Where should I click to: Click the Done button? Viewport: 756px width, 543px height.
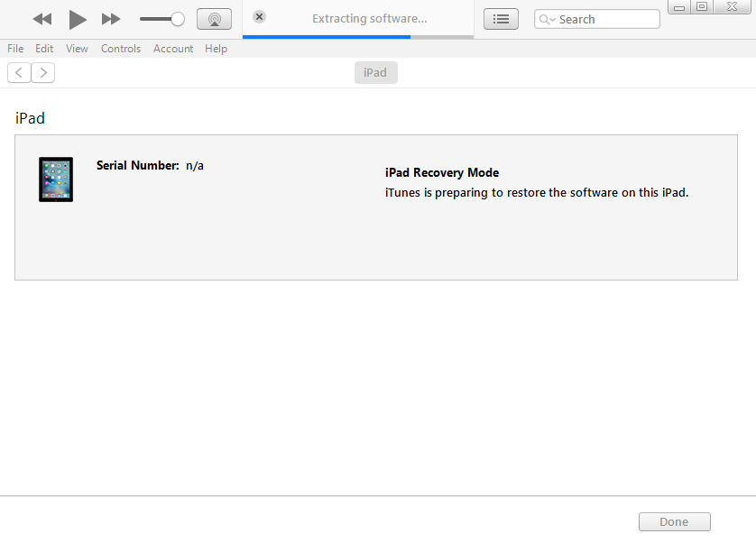[x=675, y=521]
